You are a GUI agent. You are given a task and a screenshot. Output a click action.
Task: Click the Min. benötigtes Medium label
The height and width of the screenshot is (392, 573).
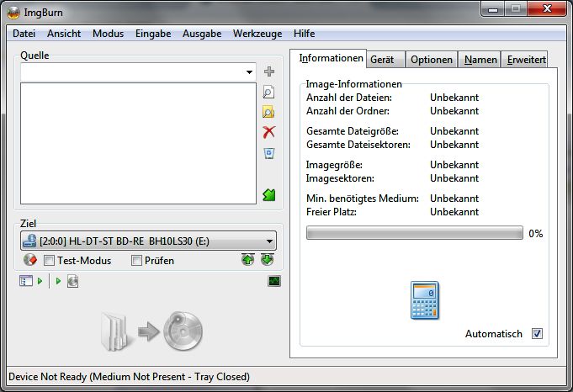pos(363,199)
